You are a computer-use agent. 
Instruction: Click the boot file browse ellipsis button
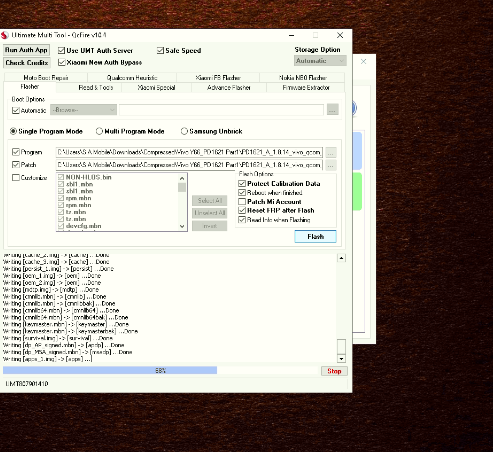coord(333,109)
